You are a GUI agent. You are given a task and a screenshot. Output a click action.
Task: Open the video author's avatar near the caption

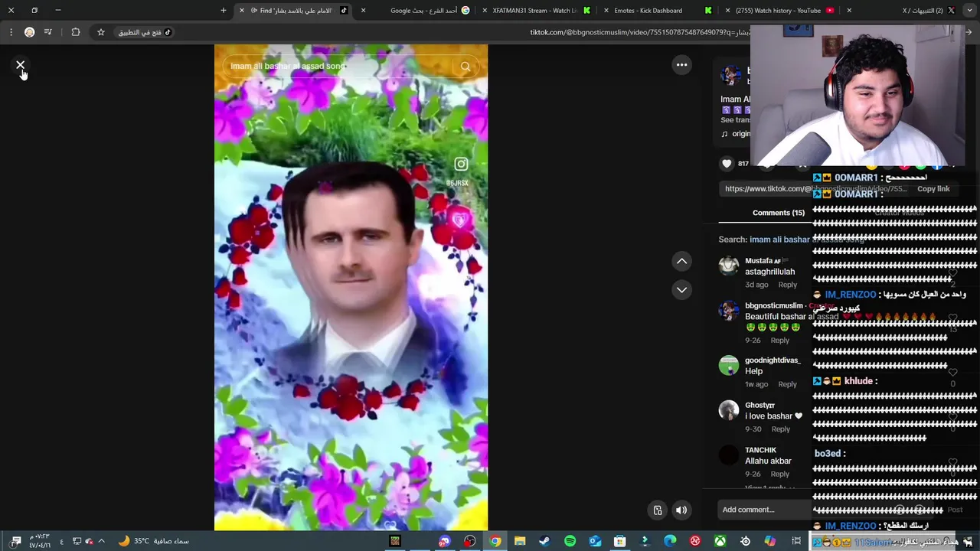point(731,75)
